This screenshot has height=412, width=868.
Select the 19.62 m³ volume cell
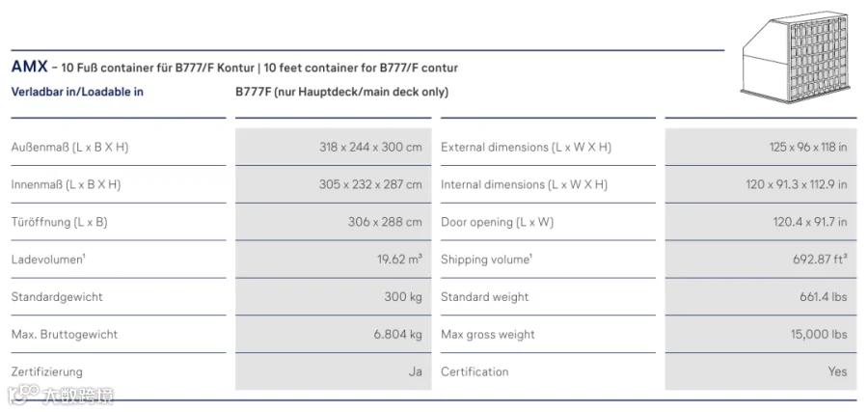pos(334,260)
